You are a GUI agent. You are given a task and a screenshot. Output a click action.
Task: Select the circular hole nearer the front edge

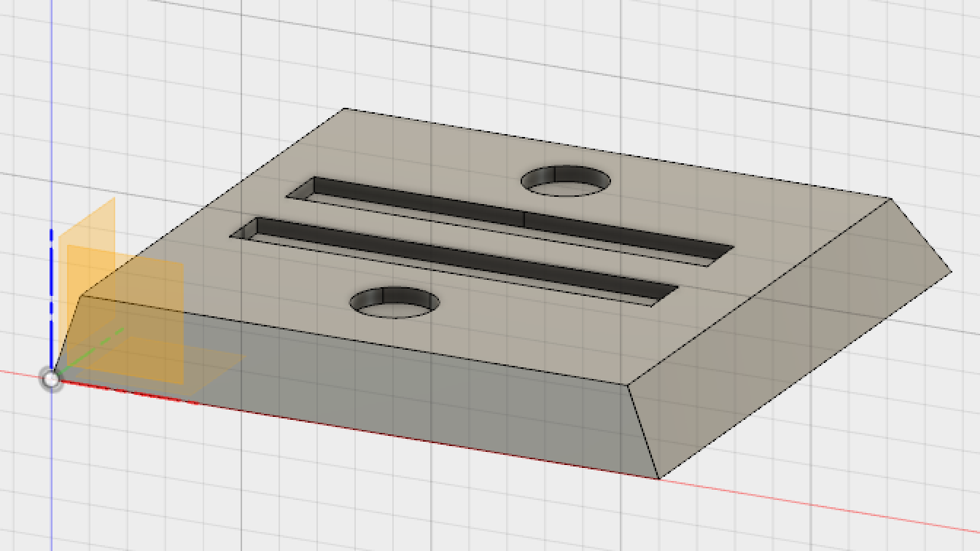tap(394, 302)
